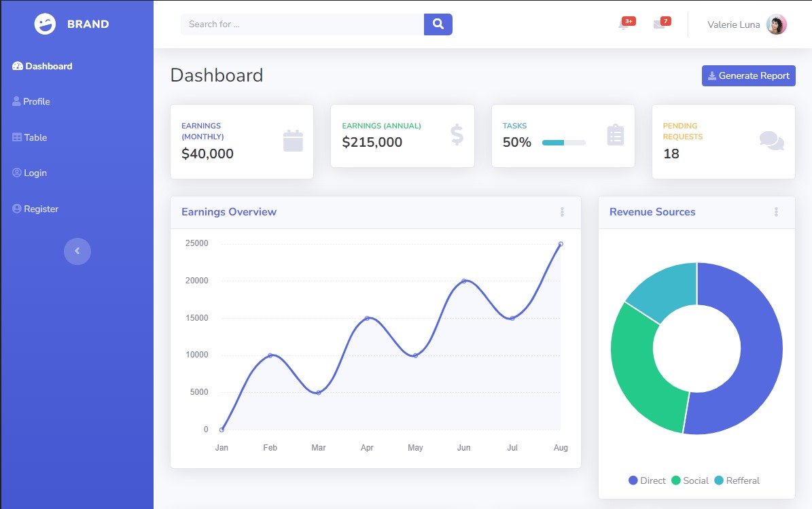This screenshot has width=812, height=509.
Task: Click the dollar sign icon in Annual card
Action: coord(457,135)
